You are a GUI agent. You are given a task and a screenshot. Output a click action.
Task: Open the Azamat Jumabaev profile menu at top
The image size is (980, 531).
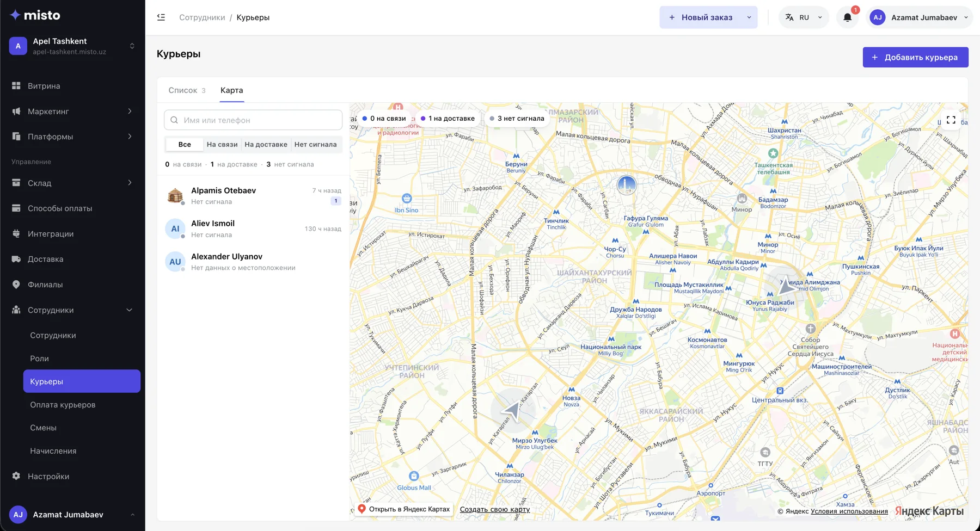point(920,17)
